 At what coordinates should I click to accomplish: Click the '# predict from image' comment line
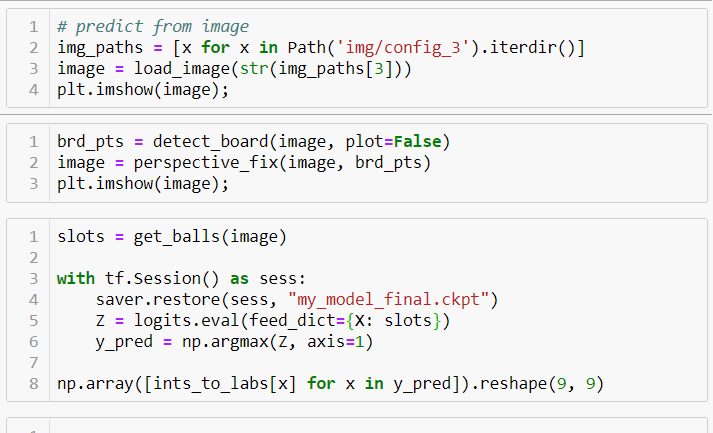[152, 26]
